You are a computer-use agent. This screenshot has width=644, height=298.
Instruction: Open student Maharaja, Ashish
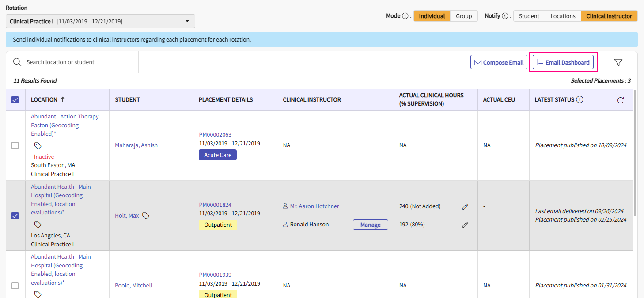pos(136,145)
